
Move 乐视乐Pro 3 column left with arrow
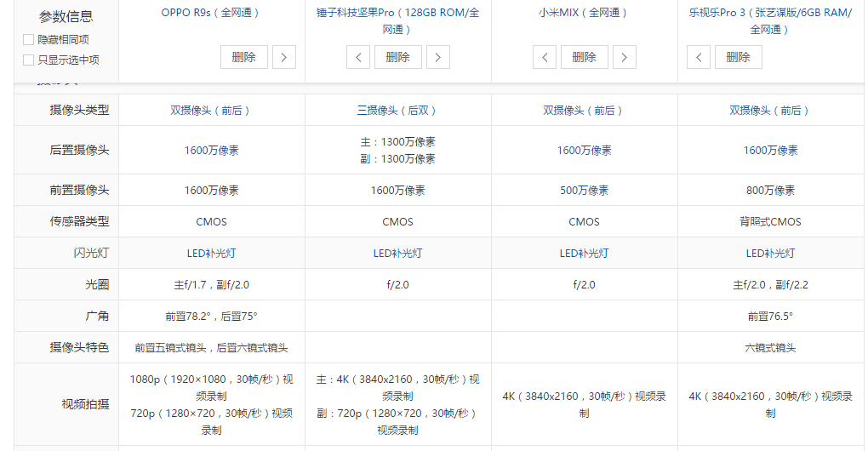(x=699, y=57)
